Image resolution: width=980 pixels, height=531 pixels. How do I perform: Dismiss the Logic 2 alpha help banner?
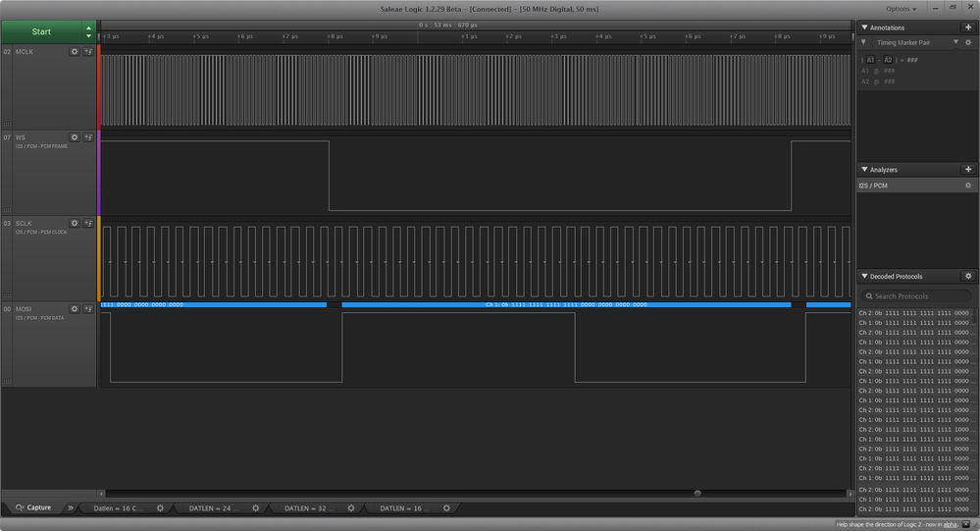pos(965,525)
